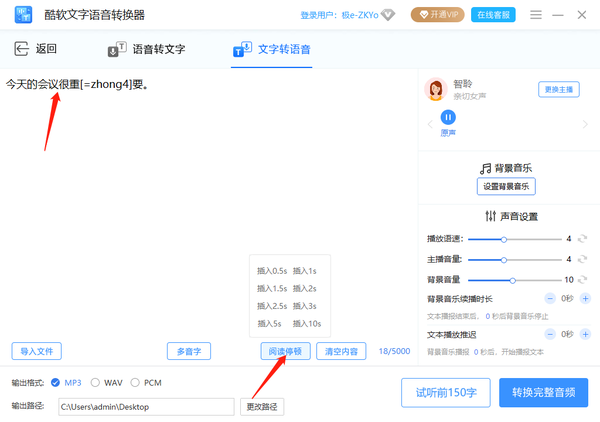Pause the 原声 voice preview
The image size is (600, 422).
[x=448, y=117]
